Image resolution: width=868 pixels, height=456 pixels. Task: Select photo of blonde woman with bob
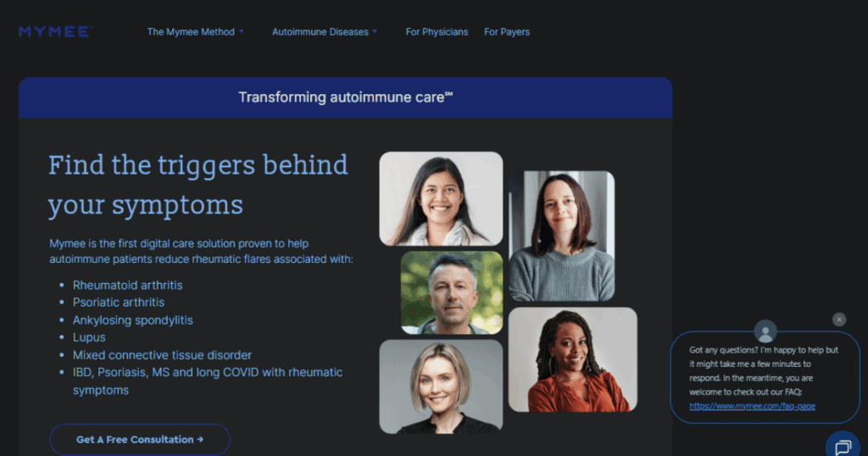441,386
